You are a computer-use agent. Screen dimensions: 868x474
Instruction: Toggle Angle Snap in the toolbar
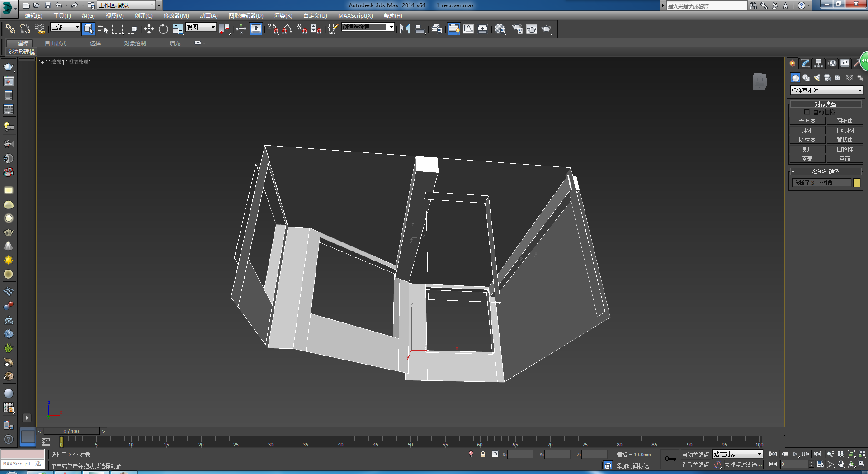[x=287, y=29]
